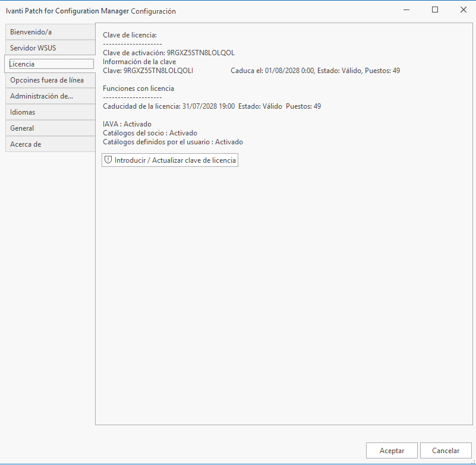This screenshot has height=465, width=476.
Task: Open the Idiomas tab
Action: pyautogui.click(x=50, y=112)
